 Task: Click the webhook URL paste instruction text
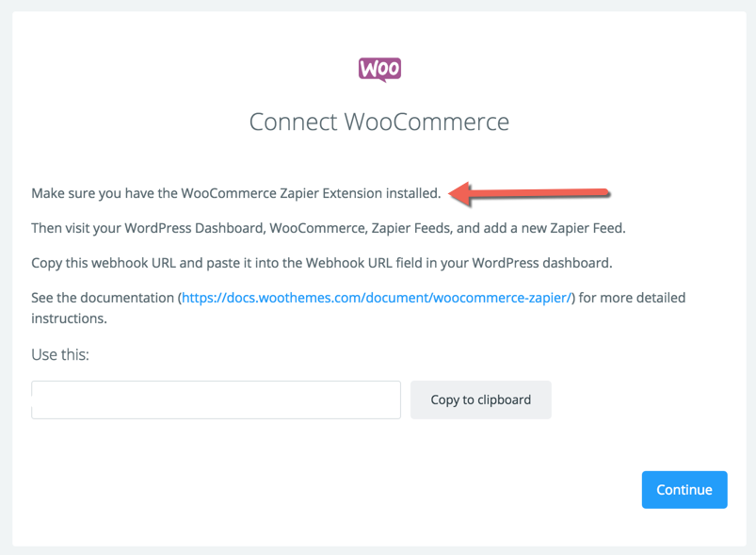(320, 262)
